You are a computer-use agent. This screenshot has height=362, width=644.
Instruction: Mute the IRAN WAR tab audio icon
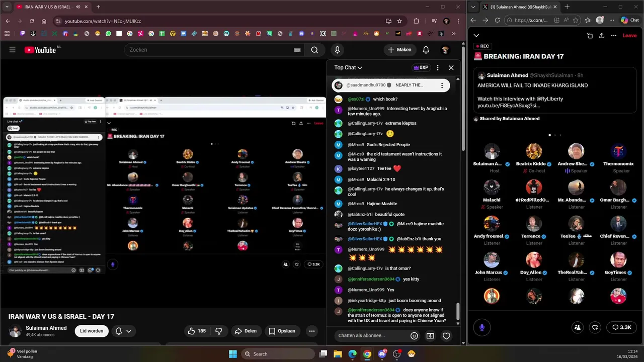pos(78,7)
